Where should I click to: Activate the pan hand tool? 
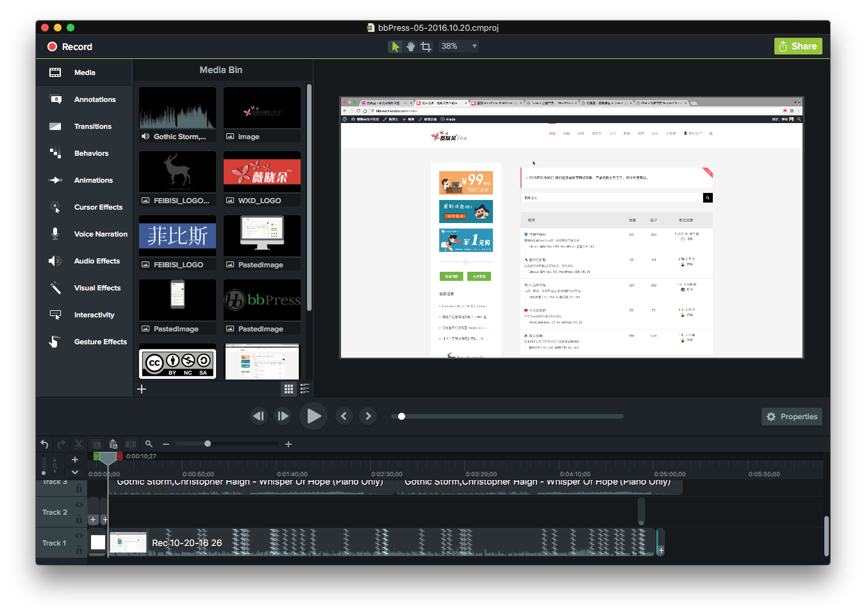pos(410,47)
